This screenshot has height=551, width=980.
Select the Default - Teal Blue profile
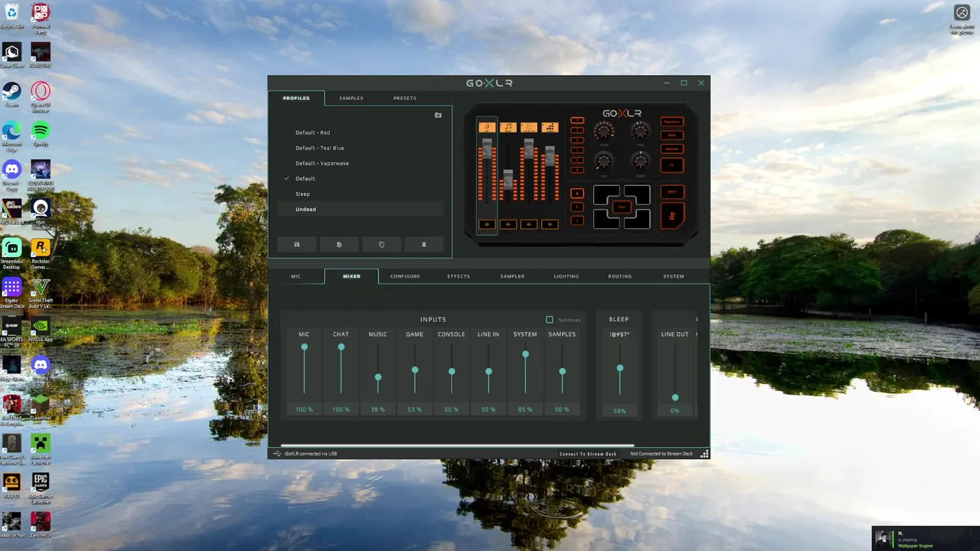[x=361, y=148]
